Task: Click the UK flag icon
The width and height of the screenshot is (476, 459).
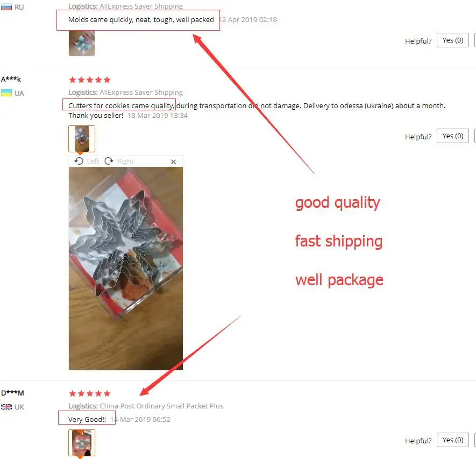Action: (6, 407)
